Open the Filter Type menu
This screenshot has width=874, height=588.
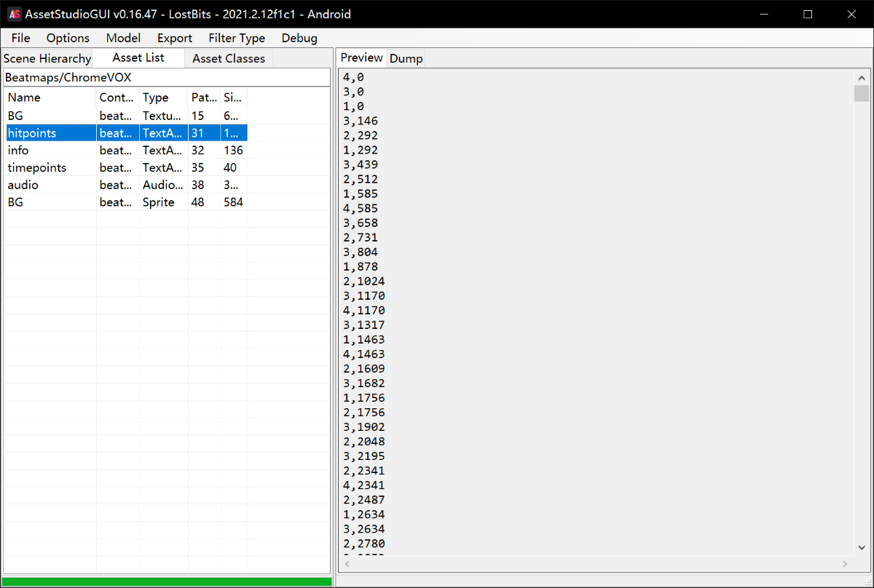(237, 38)
